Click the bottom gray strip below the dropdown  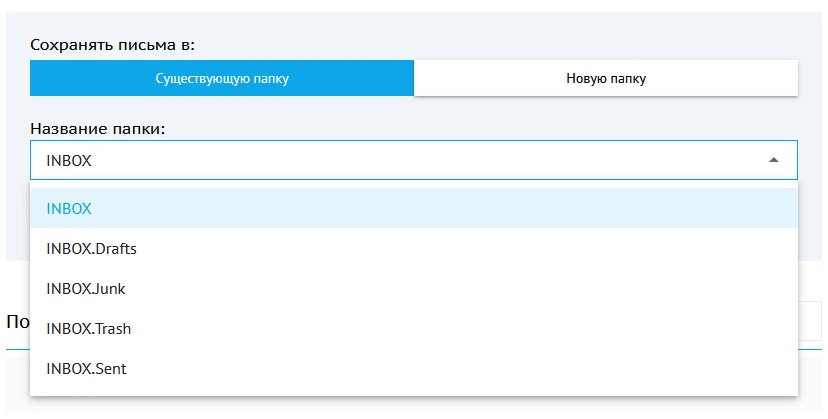click(400, 408)
